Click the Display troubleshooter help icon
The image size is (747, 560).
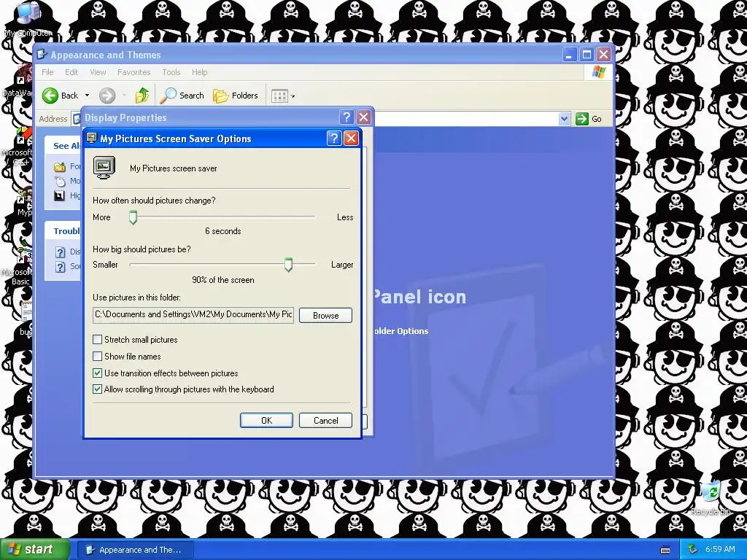[x=60, y=252]
